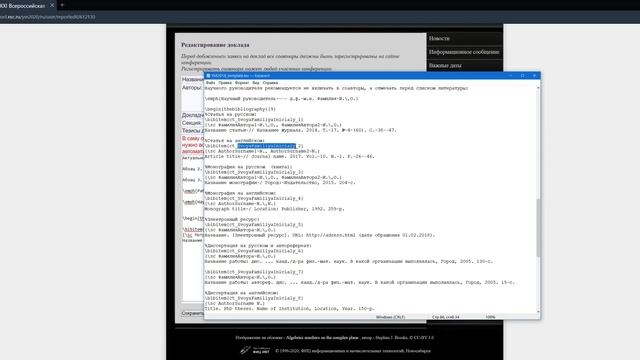This screenshot has width=640, height=360.
Task: Click the Редактирование доклада heading
Action: tap(215, 45)
